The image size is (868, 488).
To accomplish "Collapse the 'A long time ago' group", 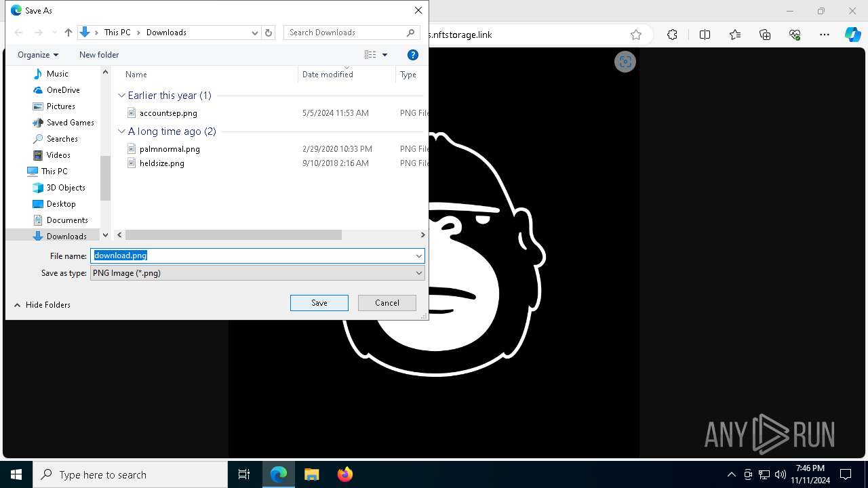I will click(122, 131).
